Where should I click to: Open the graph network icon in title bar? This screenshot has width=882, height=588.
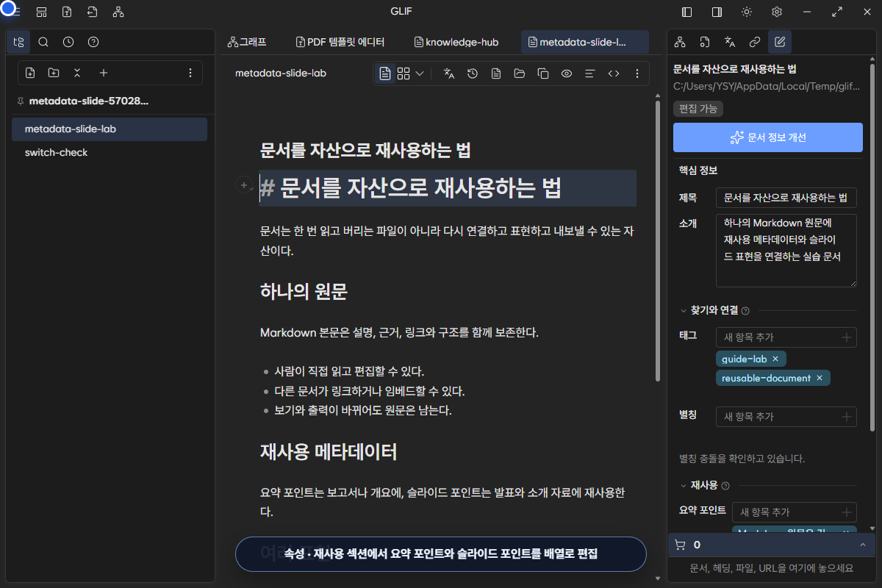118,12
